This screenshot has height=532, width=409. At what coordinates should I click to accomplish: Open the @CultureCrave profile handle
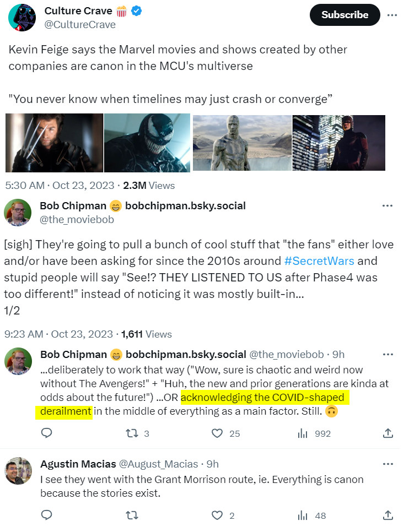click(x=79, y=24)
